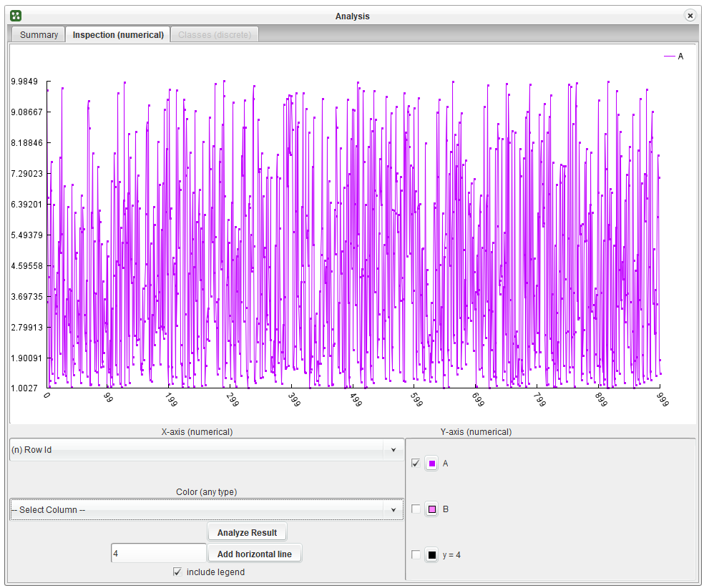
Task: Click the green application icon in title bar
Action: point(16,16)
